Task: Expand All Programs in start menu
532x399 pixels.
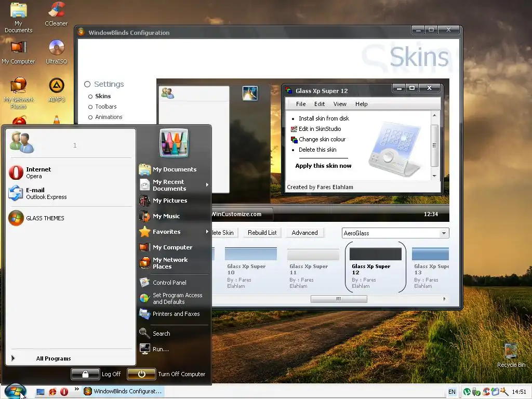Action: coord(71,358)
